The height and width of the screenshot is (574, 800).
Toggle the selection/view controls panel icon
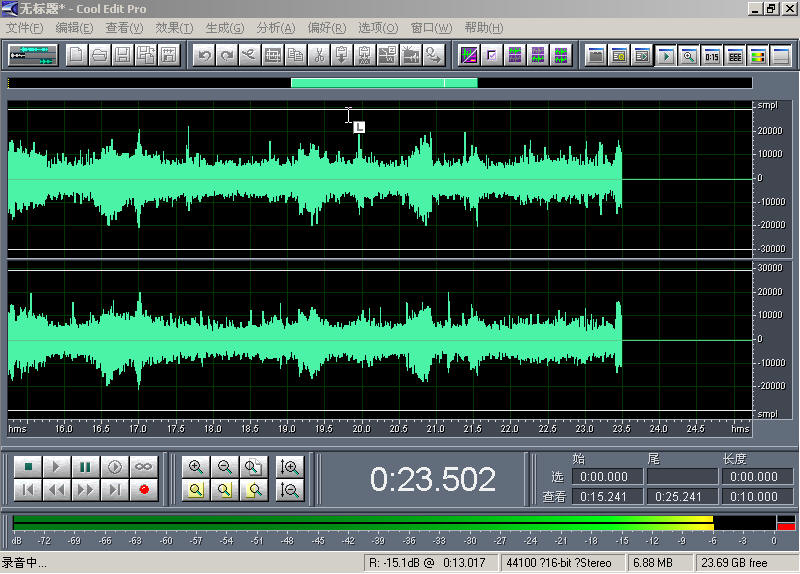735,55
